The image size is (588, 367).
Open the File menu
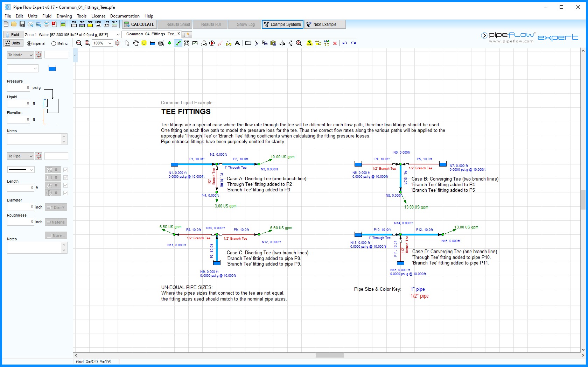[x=8, y=16]
